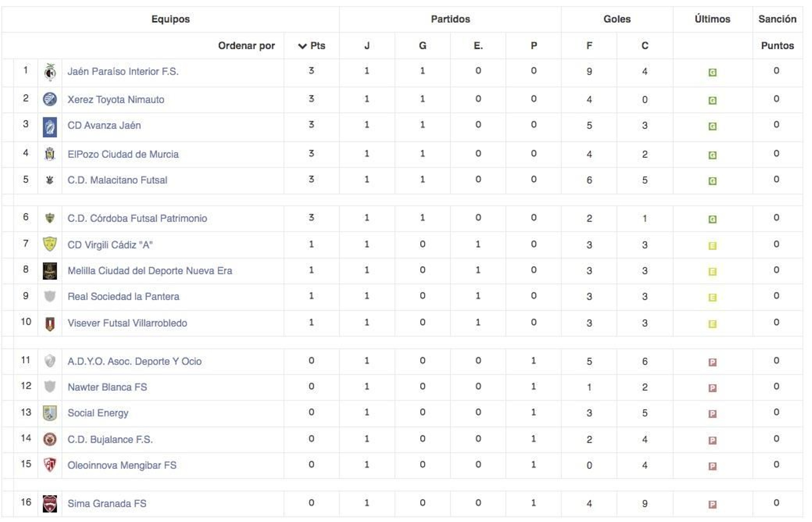812x522 pixels.
Task: Open the Pts sort order dropdown
Action: click(x=312, y=46)
